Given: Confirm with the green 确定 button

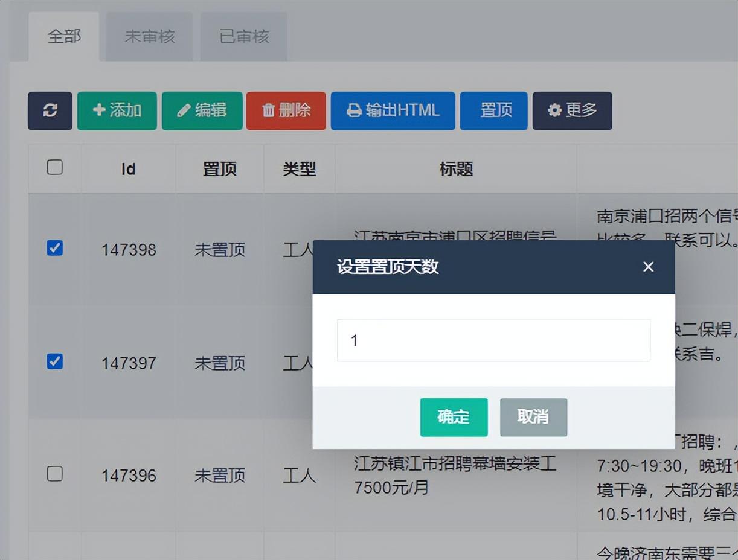Looking at the screenshot, I should coord(454,417).
